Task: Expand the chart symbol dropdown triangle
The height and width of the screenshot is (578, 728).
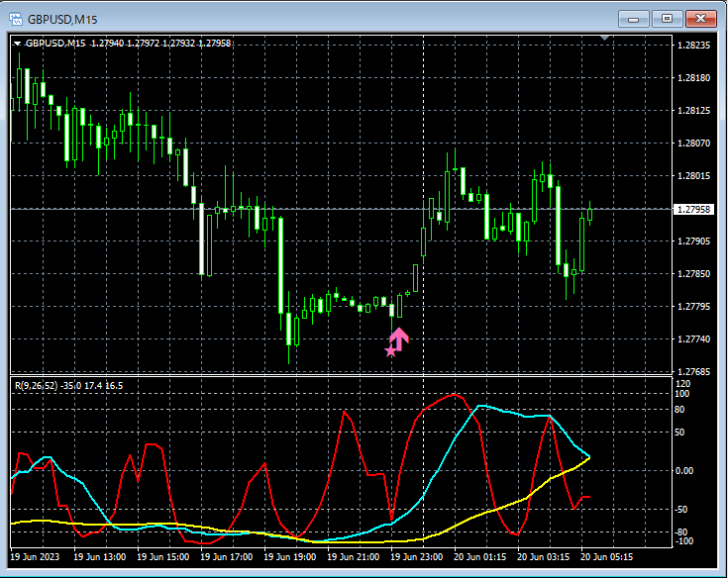Action: click(17, 44)
